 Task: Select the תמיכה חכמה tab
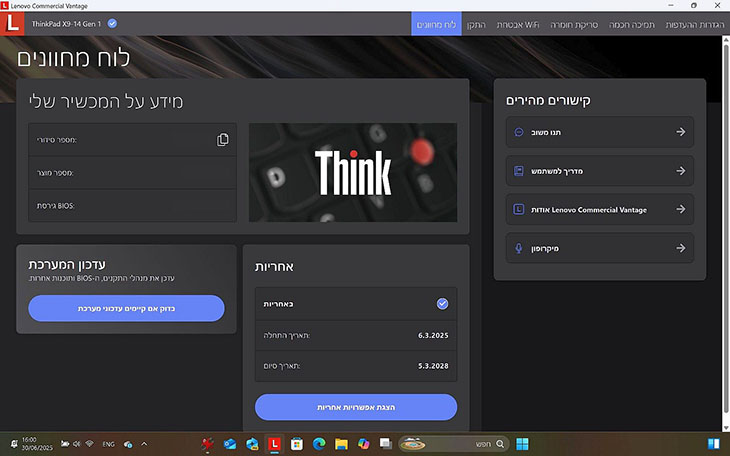632,24
